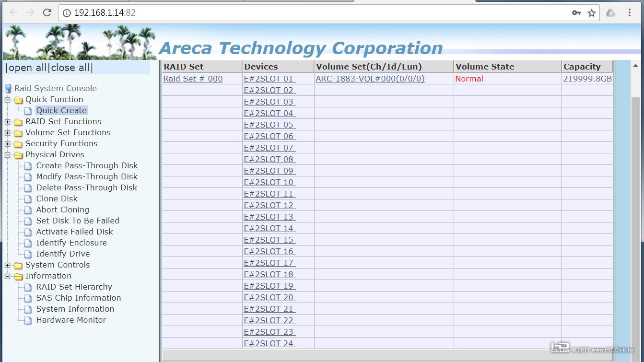Click the RAID Set Functions folder icon
This screenshot has width=644, height=362.
18,122
